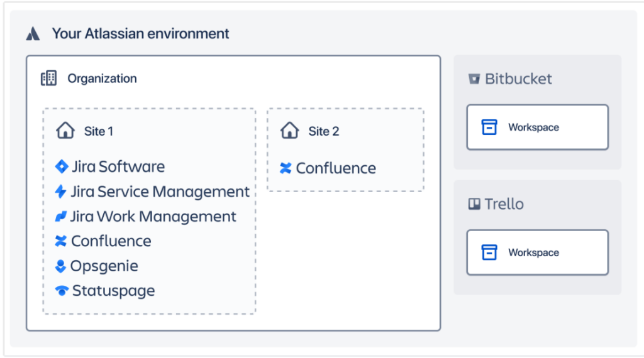The height and width of the screenshot is (358, 644).
Task: Click the Organization building icon
Action: 48,79
